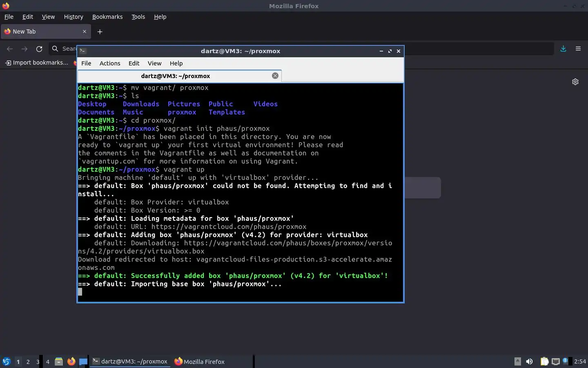Maximize the terminal window
The height and width of the screenshot is (368, 588).
click(390, 51)
